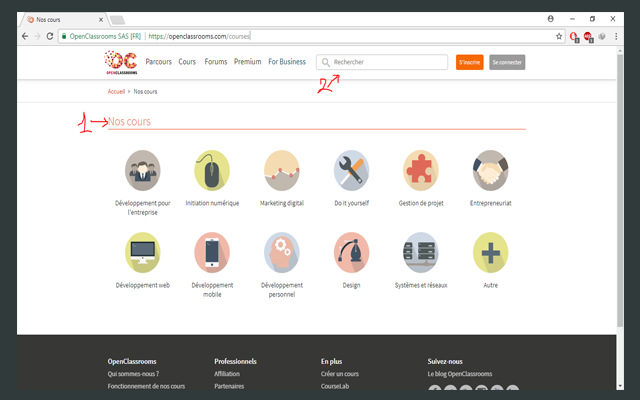Open the Design category icon
640x400 pixels.
click(x=351, y=251)
